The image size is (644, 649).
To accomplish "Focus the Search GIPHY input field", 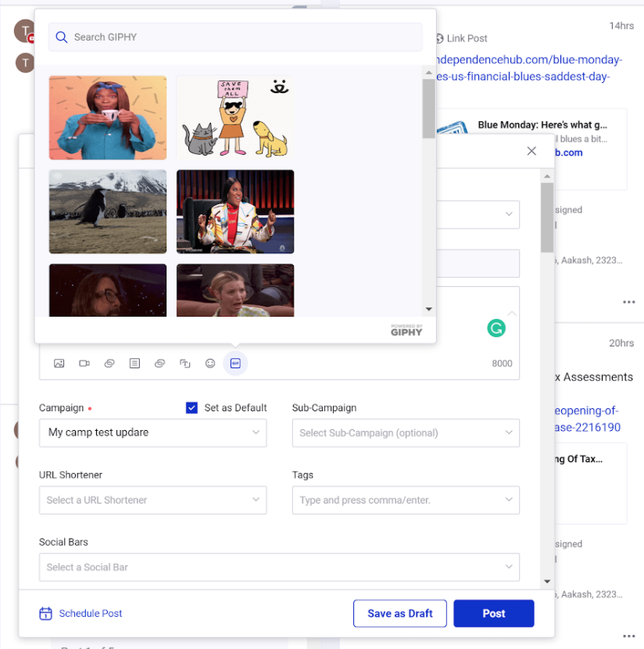I will (235, 38).
